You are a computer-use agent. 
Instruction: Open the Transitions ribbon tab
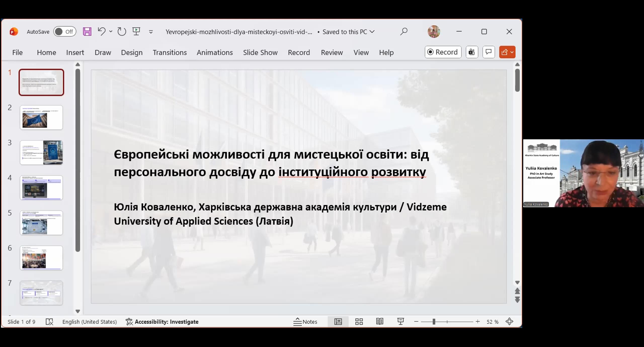[x=170, y=52]
